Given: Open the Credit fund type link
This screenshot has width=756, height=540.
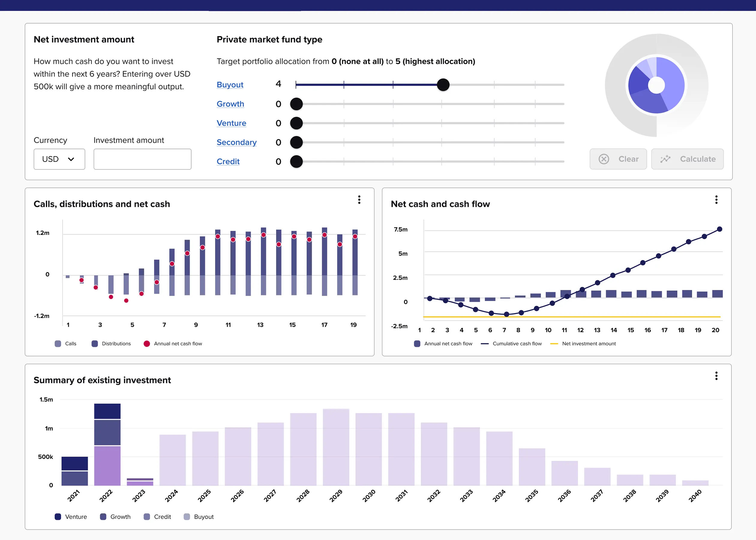Looking at the screenshot, I should coord(228,162).
